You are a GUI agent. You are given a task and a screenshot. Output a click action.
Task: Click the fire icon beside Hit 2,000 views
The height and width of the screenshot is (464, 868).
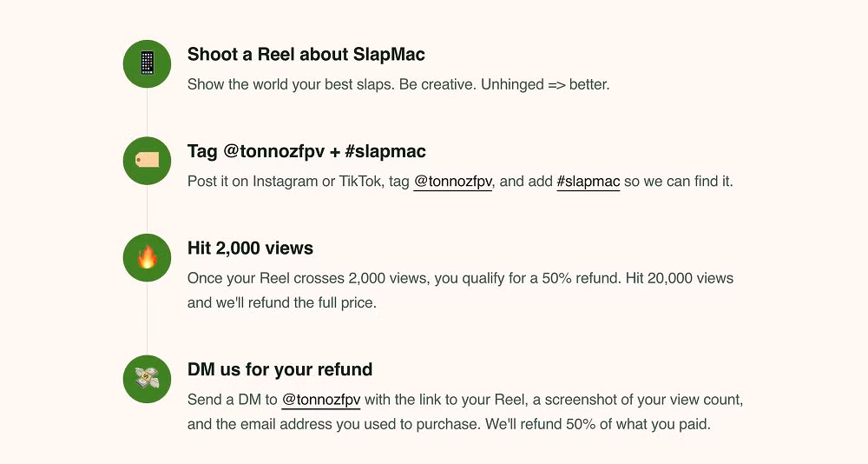tap(147, 257)
